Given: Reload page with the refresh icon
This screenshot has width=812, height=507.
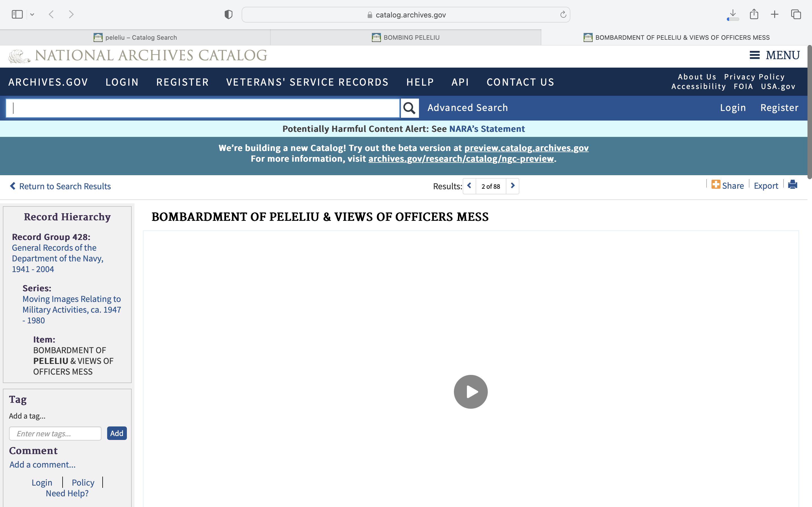Looking at the screenshot, I should (563, 14).
